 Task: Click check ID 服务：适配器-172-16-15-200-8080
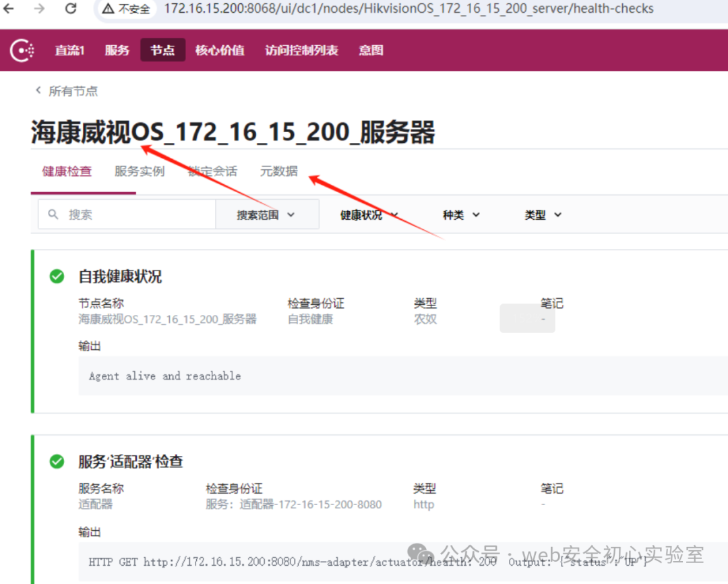[294, 504]
